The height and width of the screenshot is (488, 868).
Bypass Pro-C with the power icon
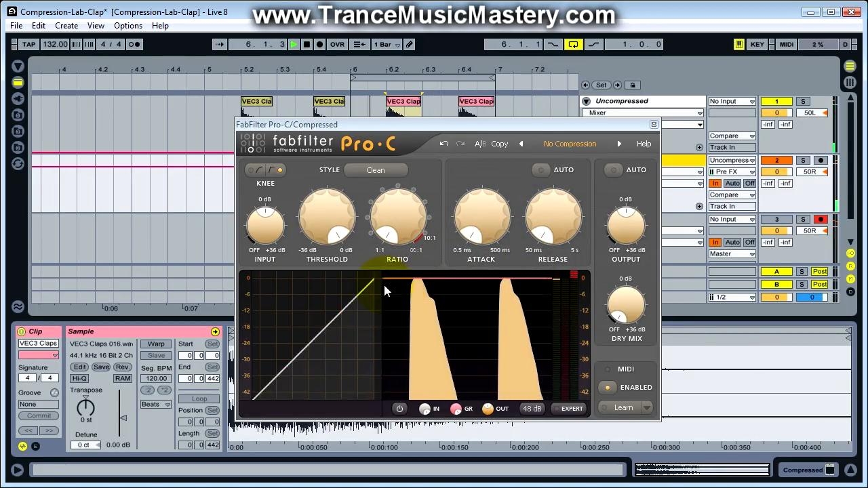click(399, 409)
